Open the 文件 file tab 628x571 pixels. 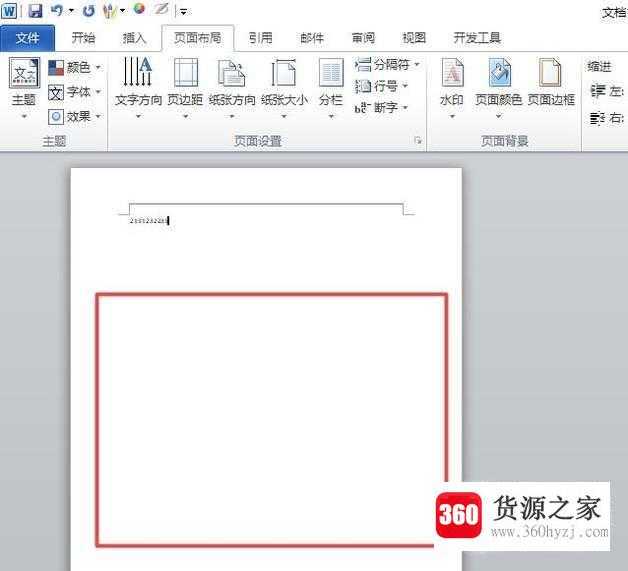[x=27, y=38]
